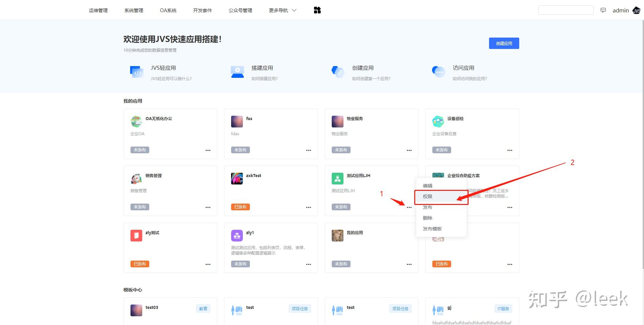Open the messages icon beside admin
Screen dimensions: 644x325
pos(603,10)
